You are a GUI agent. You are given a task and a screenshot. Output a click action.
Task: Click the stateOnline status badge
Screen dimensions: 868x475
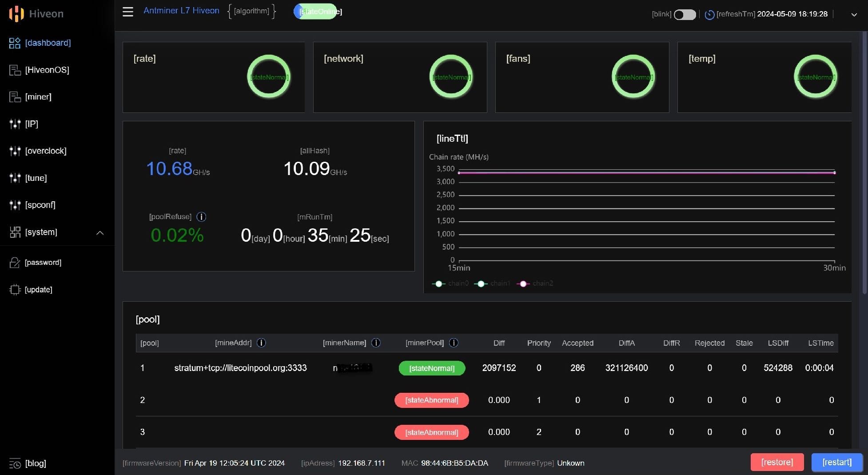pyautogui.click(x=315, y=12)
